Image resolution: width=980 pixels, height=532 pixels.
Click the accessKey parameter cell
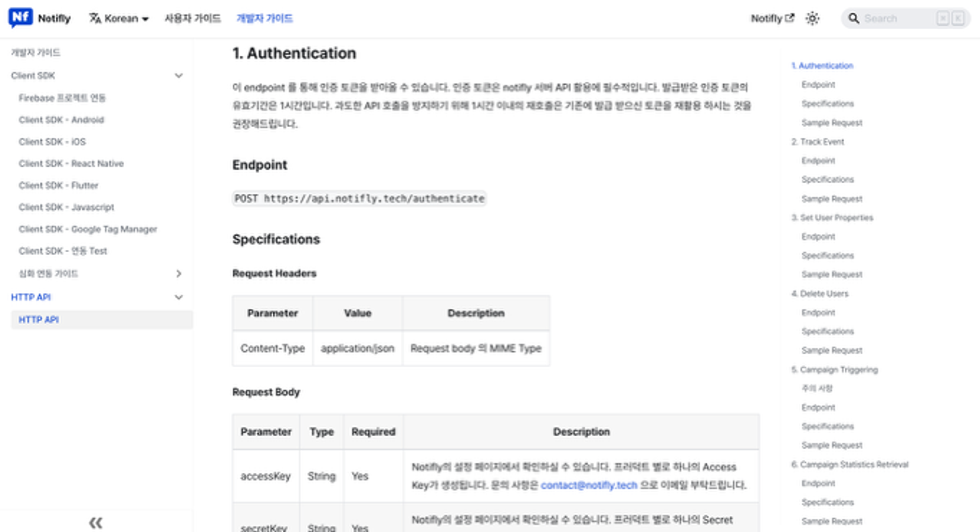click(265, 476)
